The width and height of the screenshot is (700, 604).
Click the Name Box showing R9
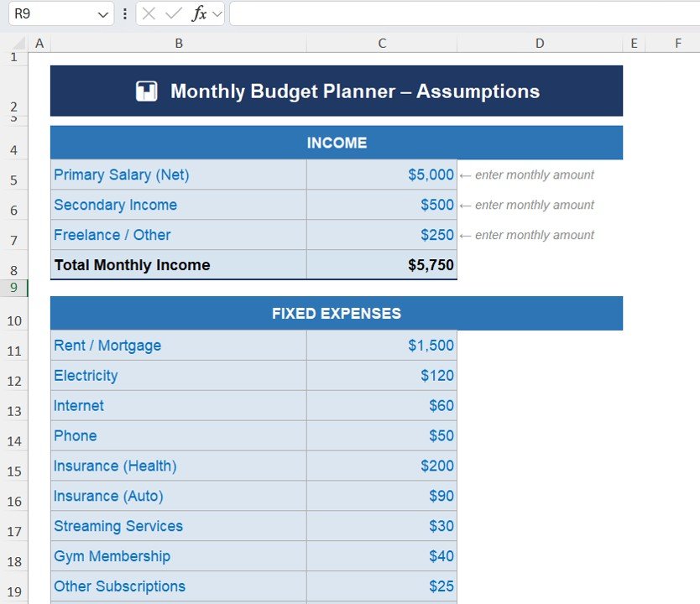(50, 13)
